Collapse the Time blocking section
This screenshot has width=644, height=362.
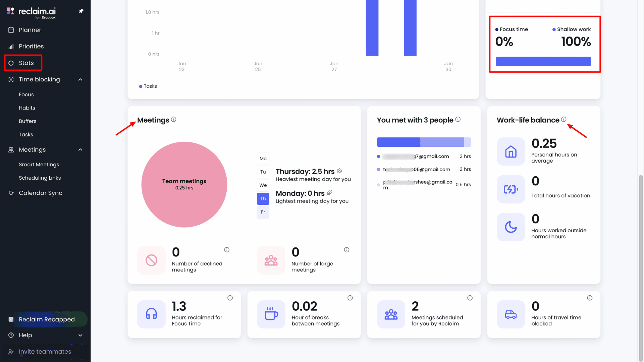pyautogui.click(x=80, y=79)
